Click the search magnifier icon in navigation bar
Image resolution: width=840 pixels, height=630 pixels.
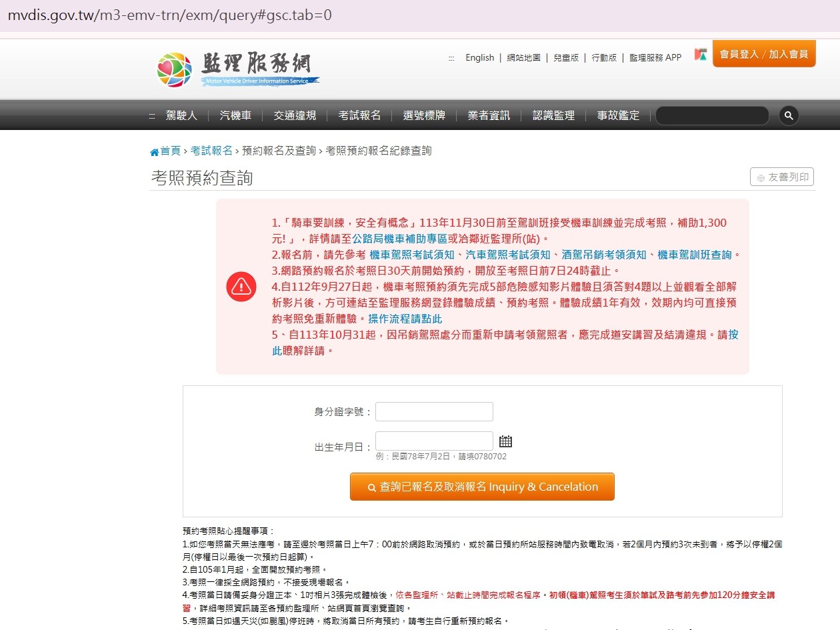tap(789, 115)
